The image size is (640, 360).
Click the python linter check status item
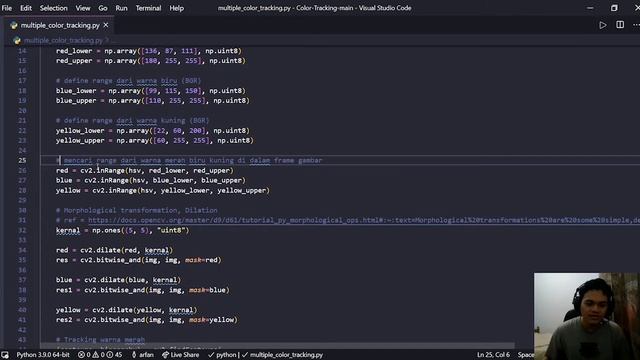point(223,355)
